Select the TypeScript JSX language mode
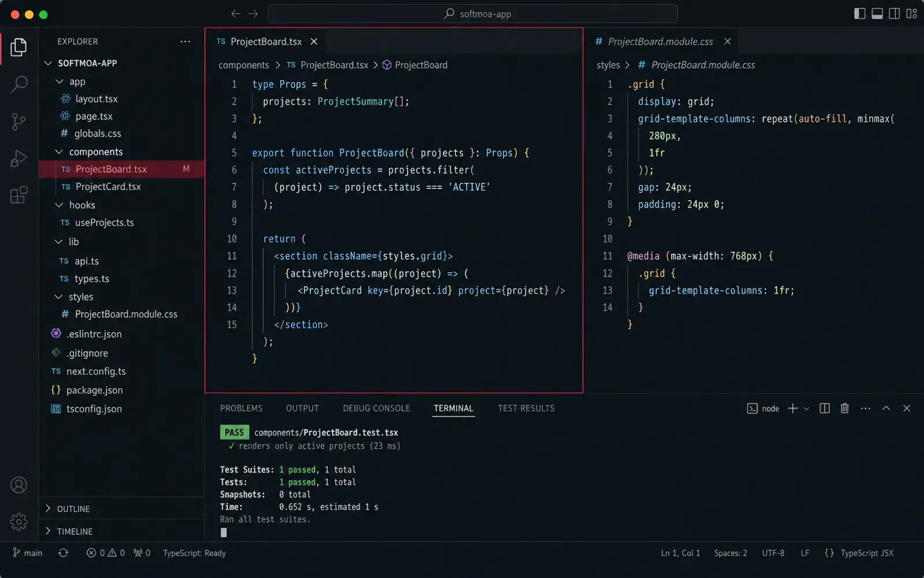The image size is (924, 578). [867, 553]
